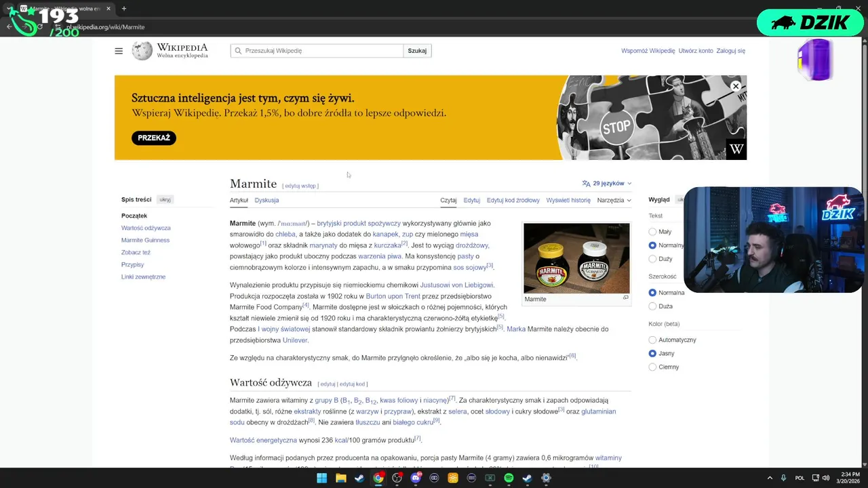The image size is (868, 488).
Task: Open OBS Studio from the taskbar
Action: pyautogui.click(x=397, y=478)
